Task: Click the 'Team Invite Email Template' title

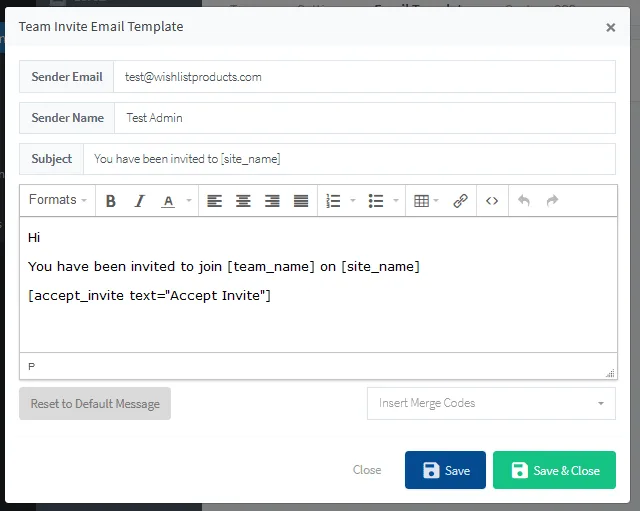Action: coord(101,27)
